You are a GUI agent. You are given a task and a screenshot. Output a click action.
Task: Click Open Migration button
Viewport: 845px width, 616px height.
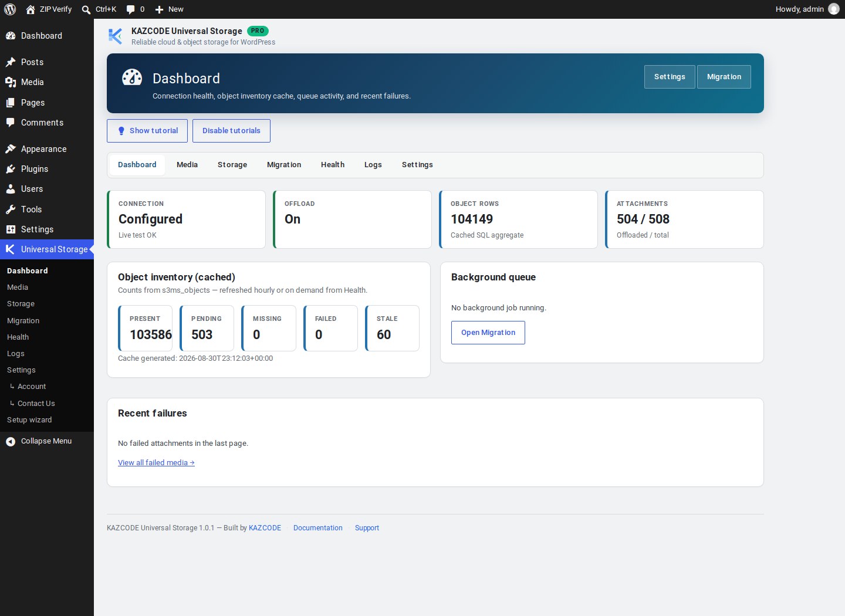(488, 333)
